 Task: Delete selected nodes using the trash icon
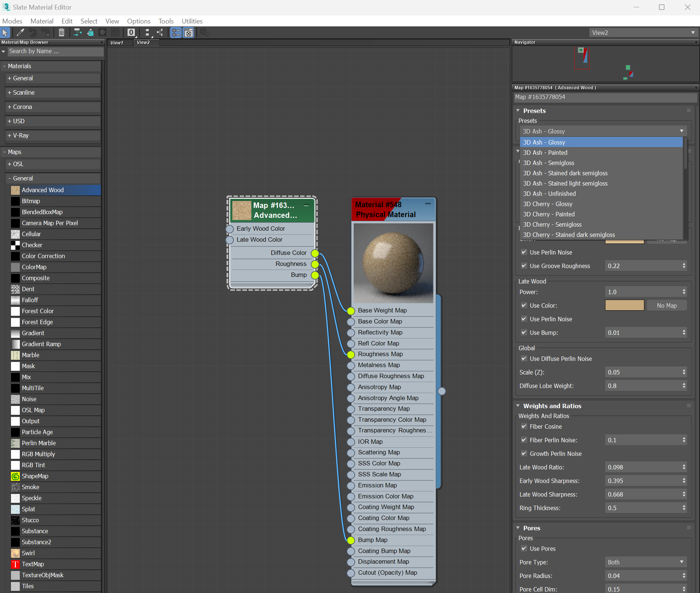(x=62, y=32)
